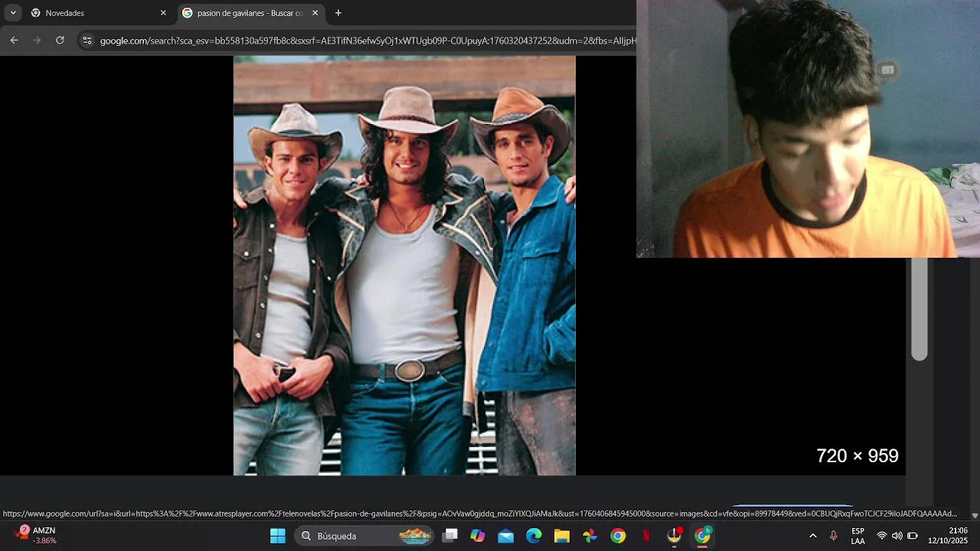Open clock and calendar showing 21:06
Viewport: 980px width, 551px height.
pos(948,535)
